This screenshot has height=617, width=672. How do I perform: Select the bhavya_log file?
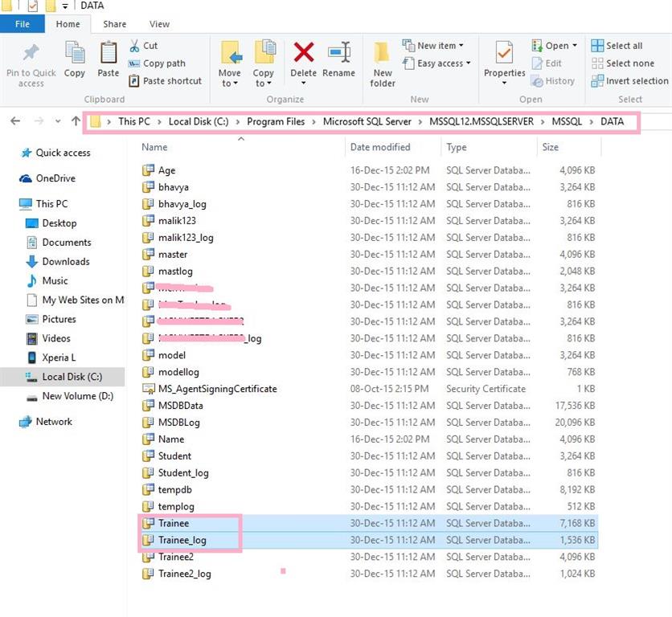(x=182, y=204)
